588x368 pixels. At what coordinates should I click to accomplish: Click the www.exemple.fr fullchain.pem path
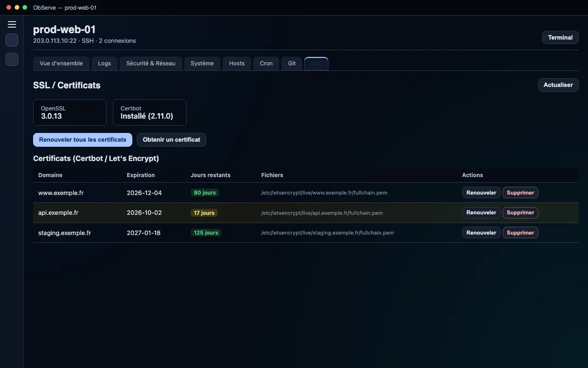[x=324, y=193]
